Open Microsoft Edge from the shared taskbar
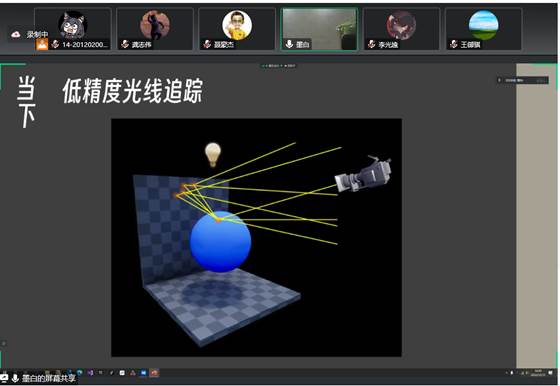560x386 pixels. point(79,372)
